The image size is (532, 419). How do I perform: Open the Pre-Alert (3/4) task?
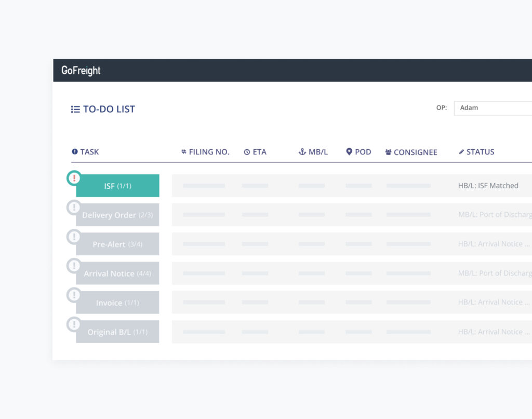pos(118,244)
